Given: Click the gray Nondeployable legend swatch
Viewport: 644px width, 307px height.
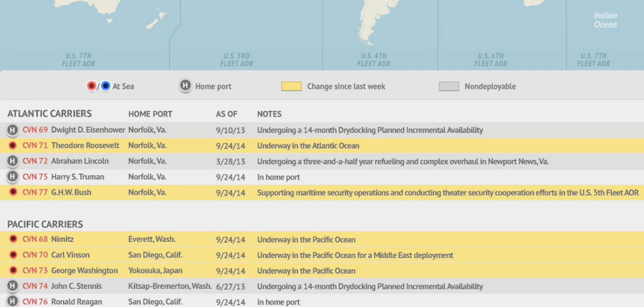Looking at the screenshot, I should (449, 86).
